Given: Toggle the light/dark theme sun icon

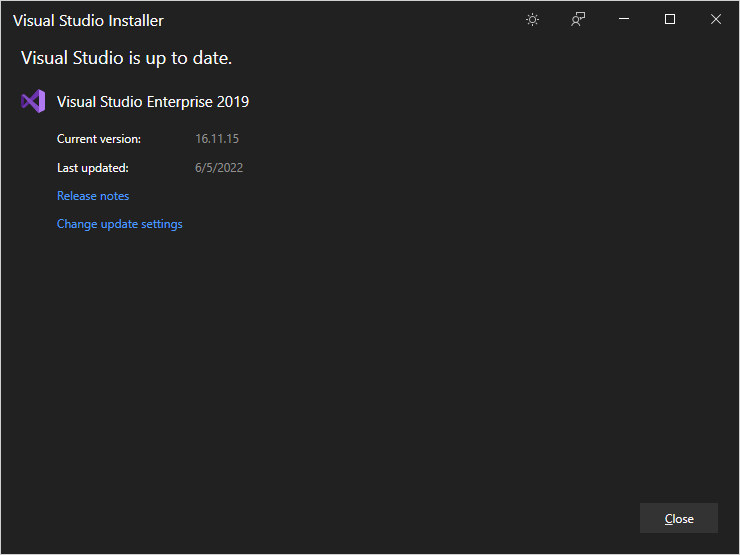Looking at the screenshot, I should (x=532, y=19).
